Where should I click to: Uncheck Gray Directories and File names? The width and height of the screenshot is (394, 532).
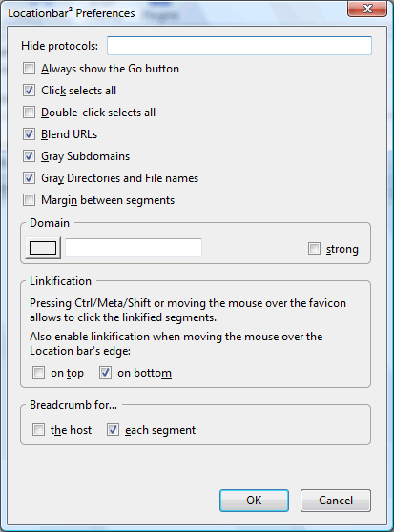click(x=29, y=177)
